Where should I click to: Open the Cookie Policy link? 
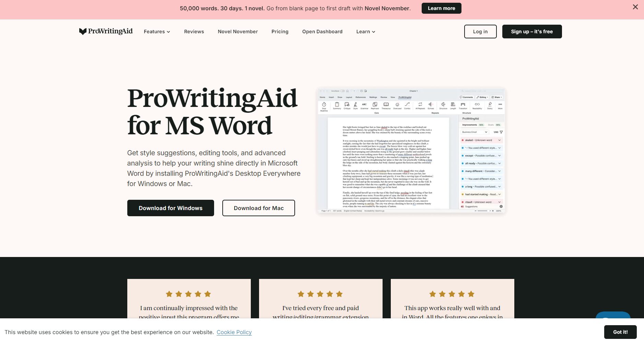(234, 332)
